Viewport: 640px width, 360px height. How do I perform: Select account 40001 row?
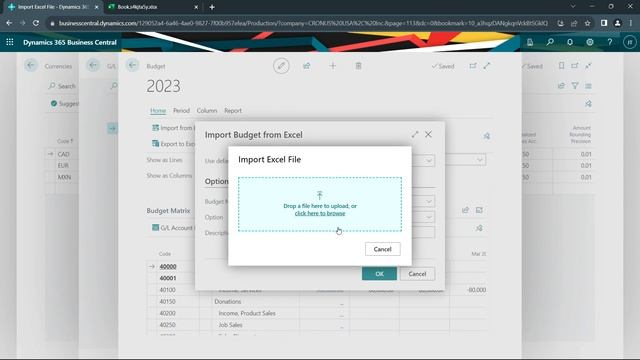point(168,278)
